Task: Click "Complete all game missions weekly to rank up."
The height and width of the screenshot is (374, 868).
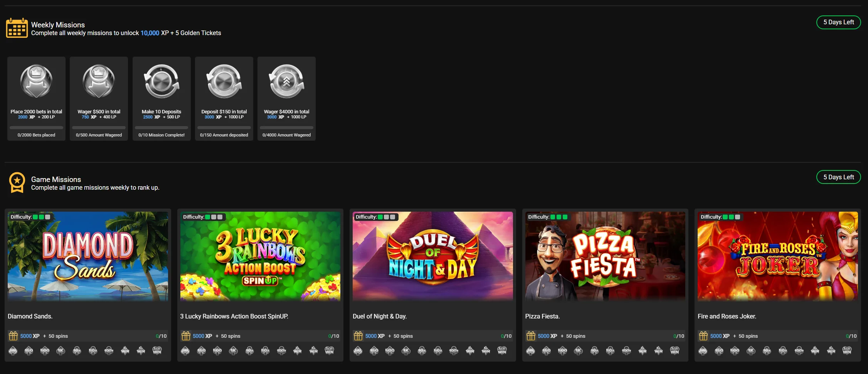Action: tap(95, 188)
